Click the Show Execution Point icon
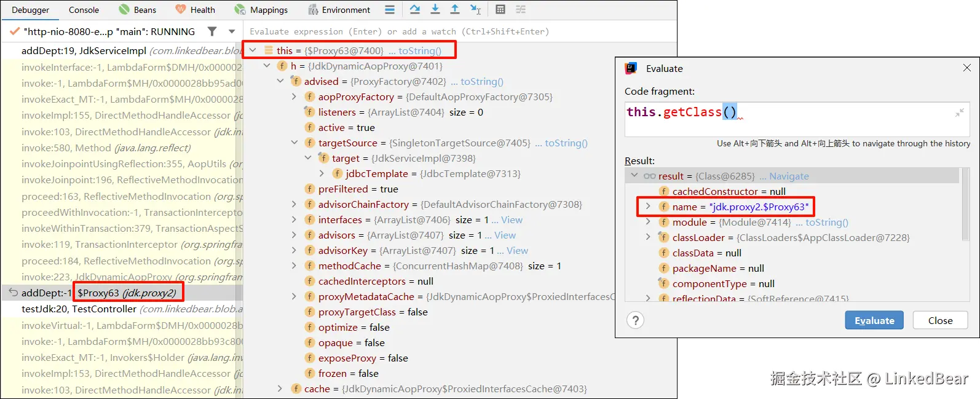 [x=390, y=10]
